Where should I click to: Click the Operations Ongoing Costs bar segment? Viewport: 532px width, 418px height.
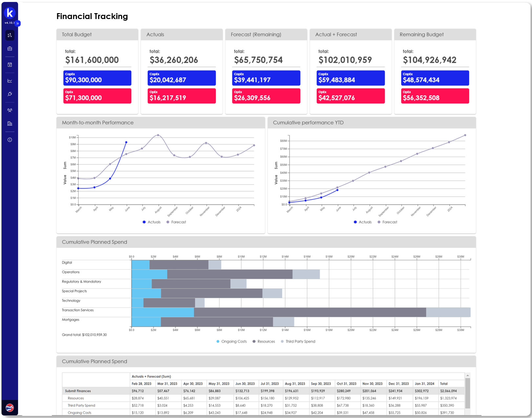pos(149,274)
